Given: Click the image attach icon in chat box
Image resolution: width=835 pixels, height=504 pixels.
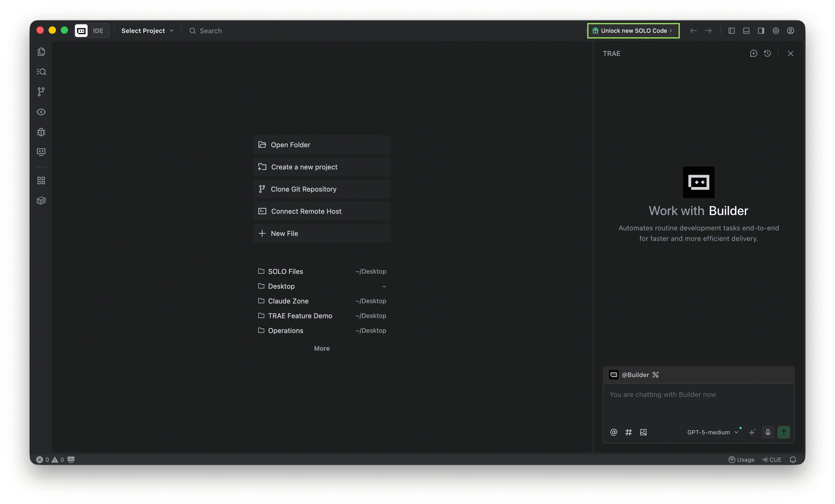Looking at the screenshot, I should pyautogui.click(x=643, y=432).
